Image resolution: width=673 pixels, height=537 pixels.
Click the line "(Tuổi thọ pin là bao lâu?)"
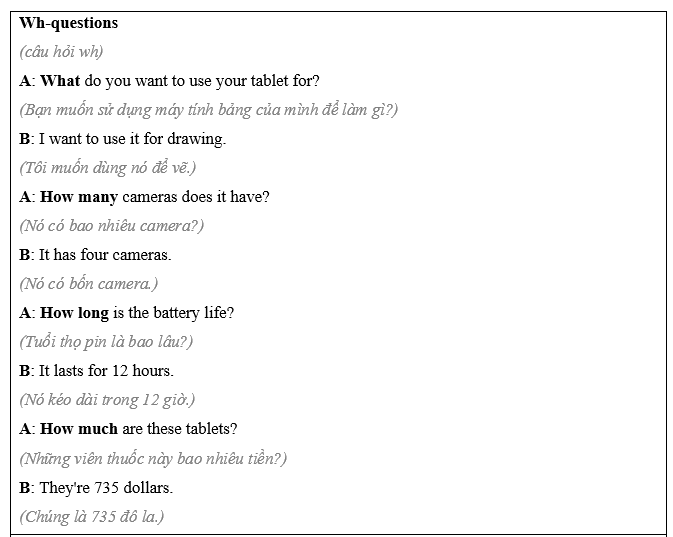click(x=106, y=341)
